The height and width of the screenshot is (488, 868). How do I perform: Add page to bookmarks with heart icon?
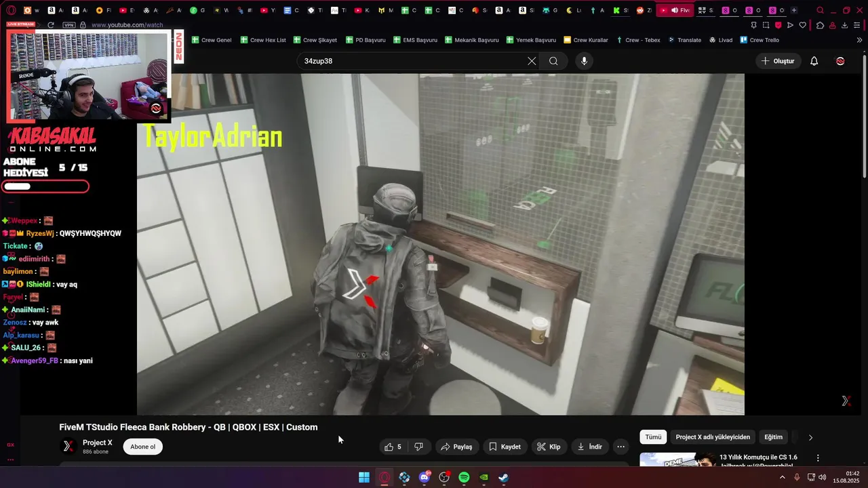[803, 25]
